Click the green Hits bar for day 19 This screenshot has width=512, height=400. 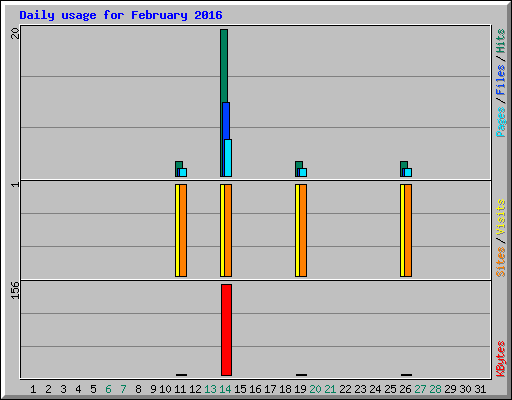pyautogui.click(x=299, y=165)
